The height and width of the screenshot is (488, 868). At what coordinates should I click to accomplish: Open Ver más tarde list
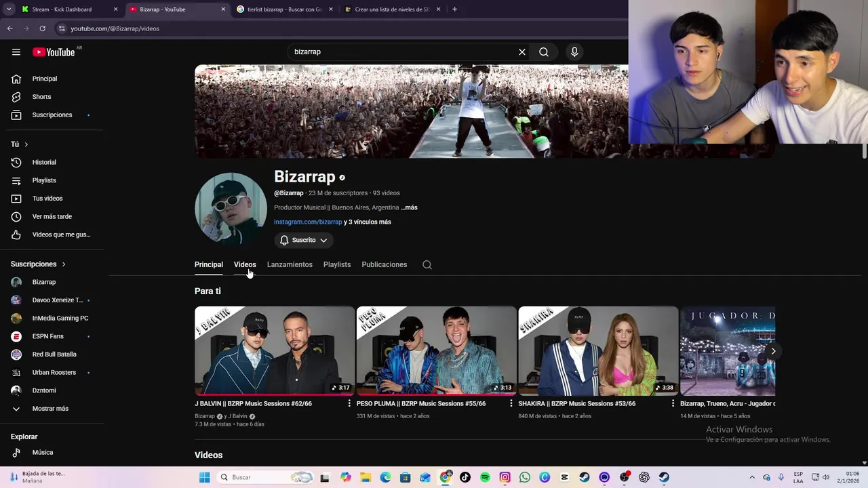point(52,217)
